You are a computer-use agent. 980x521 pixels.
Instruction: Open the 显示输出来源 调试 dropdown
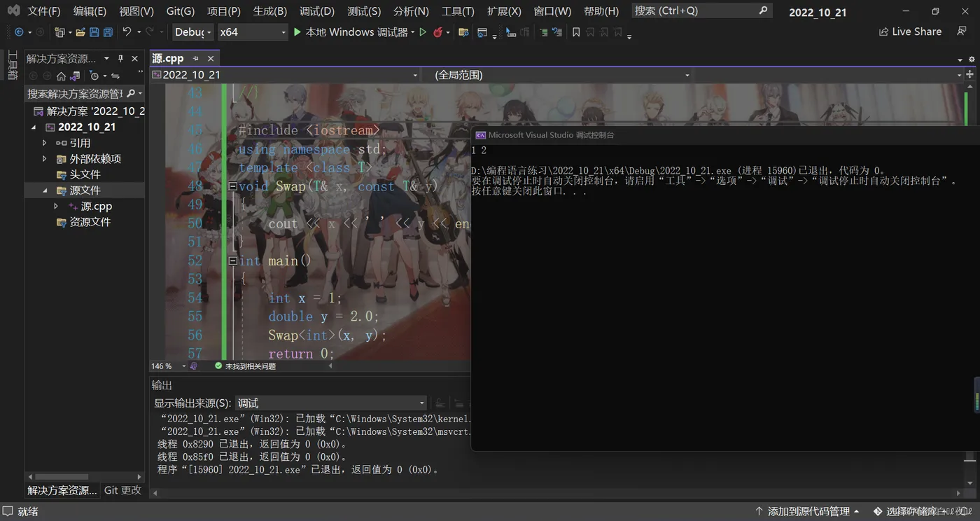tap(331, 403)
